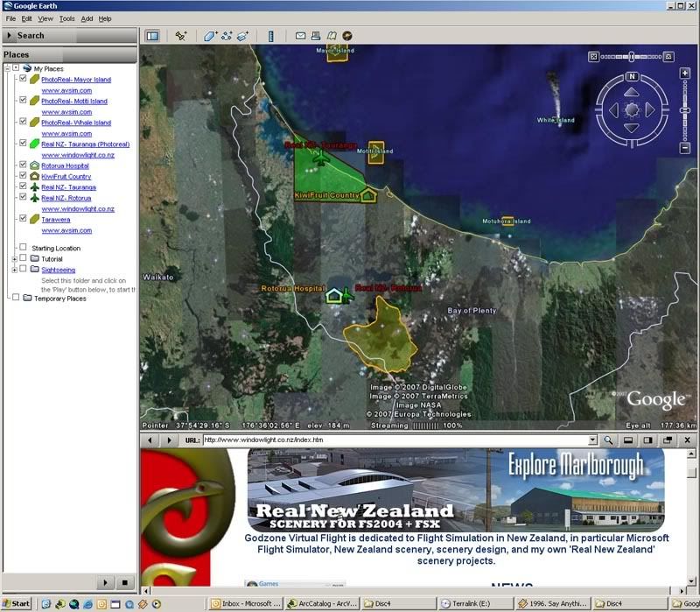Click the Email envelope toolbar icon
Screen dimensions: 700x612
(x=300, y=36)
